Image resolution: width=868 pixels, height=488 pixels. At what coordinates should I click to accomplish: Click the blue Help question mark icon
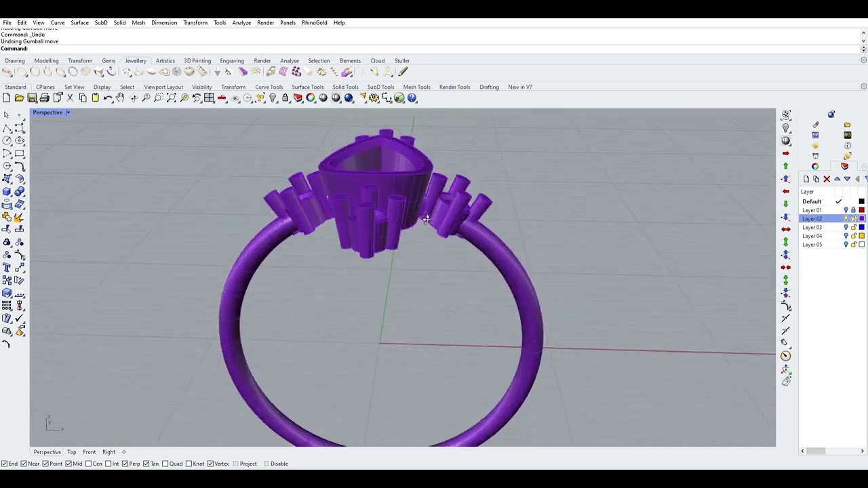coord(412,98)
